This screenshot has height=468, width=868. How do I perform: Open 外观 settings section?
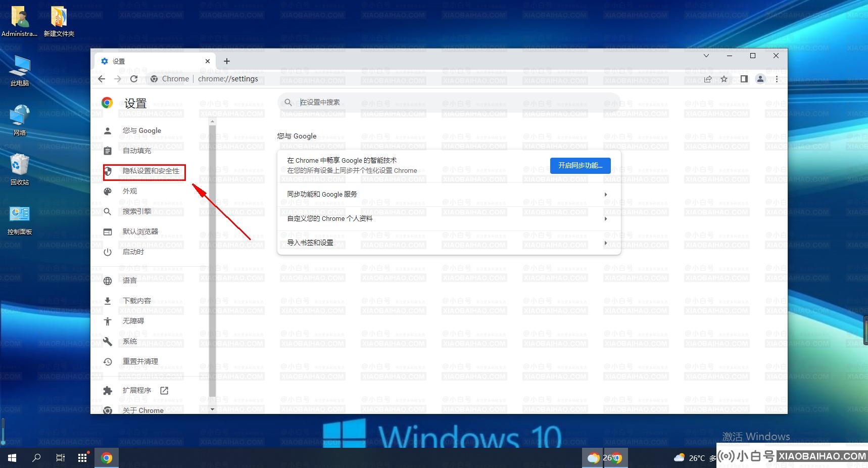point(130,191)
